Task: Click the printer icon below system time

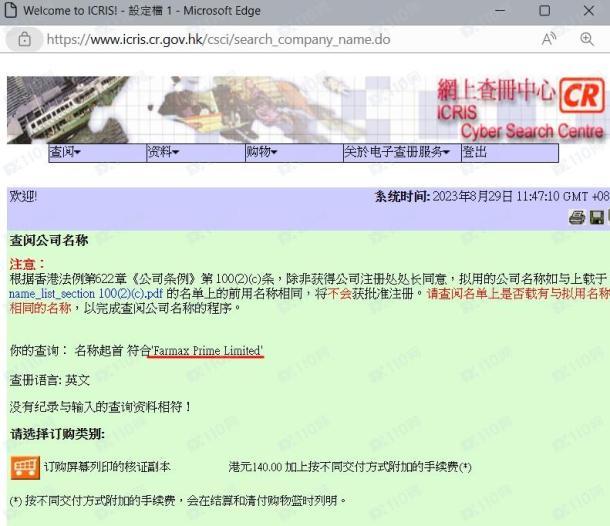Action: 577,217
